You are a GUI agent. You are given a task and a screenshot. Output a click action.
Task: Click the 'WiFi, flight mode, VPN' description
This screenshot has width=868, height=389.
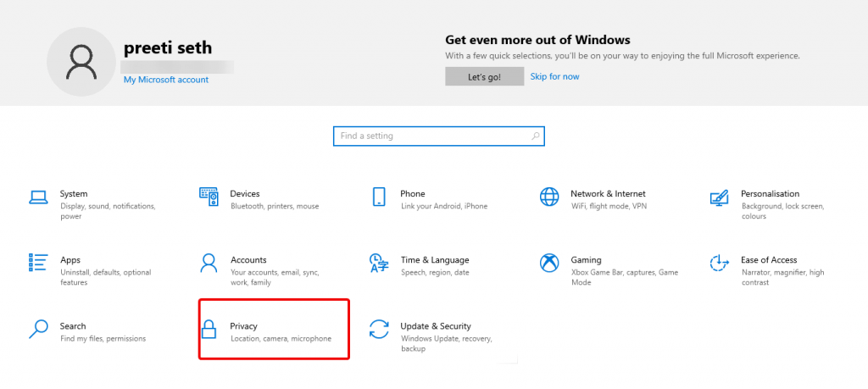point(609,207)
